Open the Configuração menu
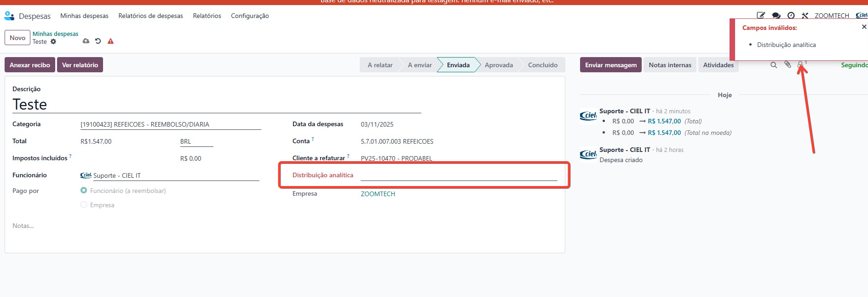The height and width of the screenshot is (297, 868). pos(250,16)
